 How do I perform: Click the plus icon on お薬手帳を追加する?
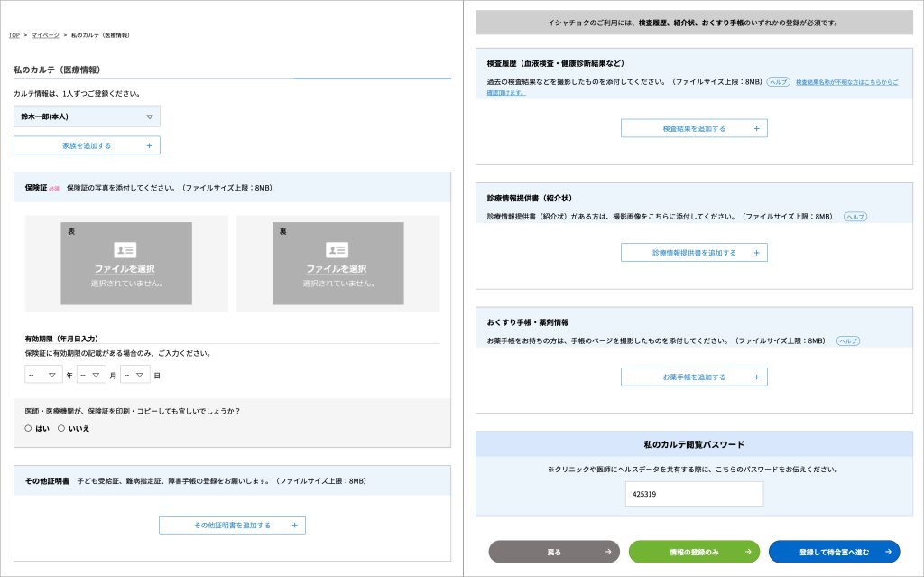click(x=755, y=377)
